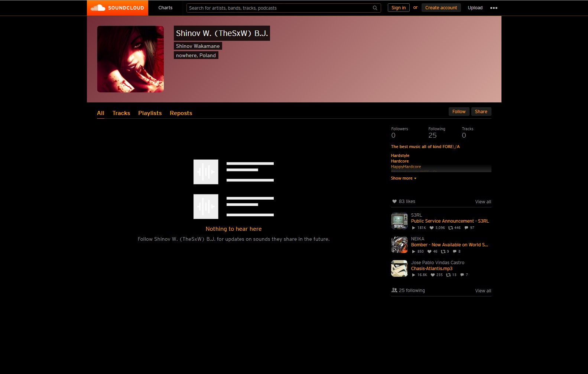Click play count icon on S3RL track
Viewport: 588px width, 374px height.
(413, 228)
